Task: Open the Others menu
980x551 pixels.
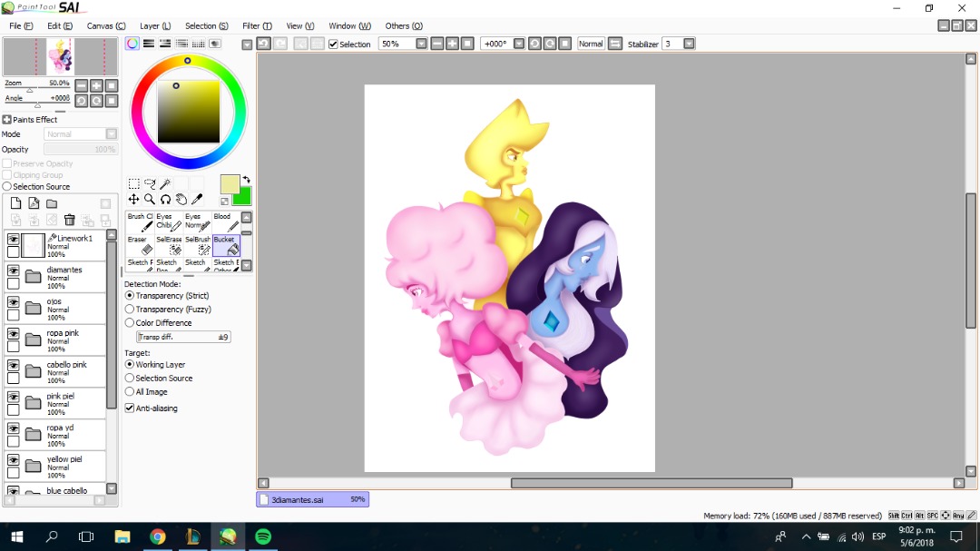Action: (x=404, y=25)
